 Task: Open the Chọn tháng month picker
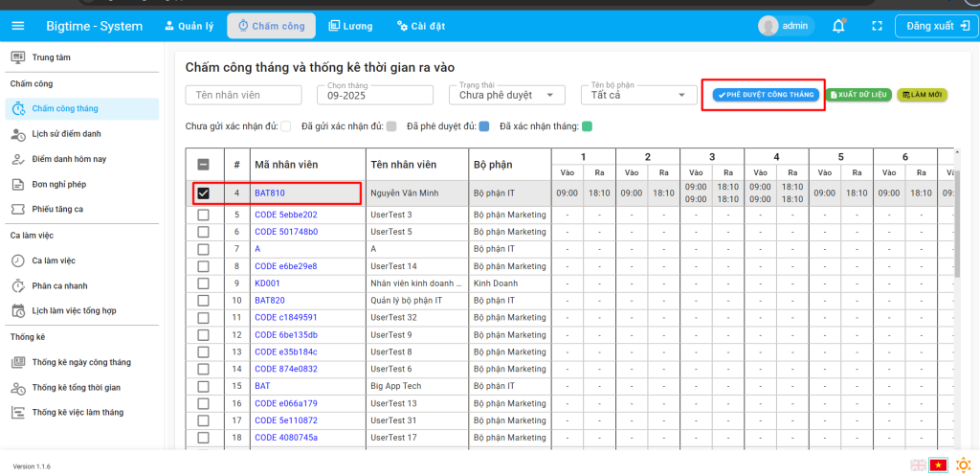coord(378,95)
